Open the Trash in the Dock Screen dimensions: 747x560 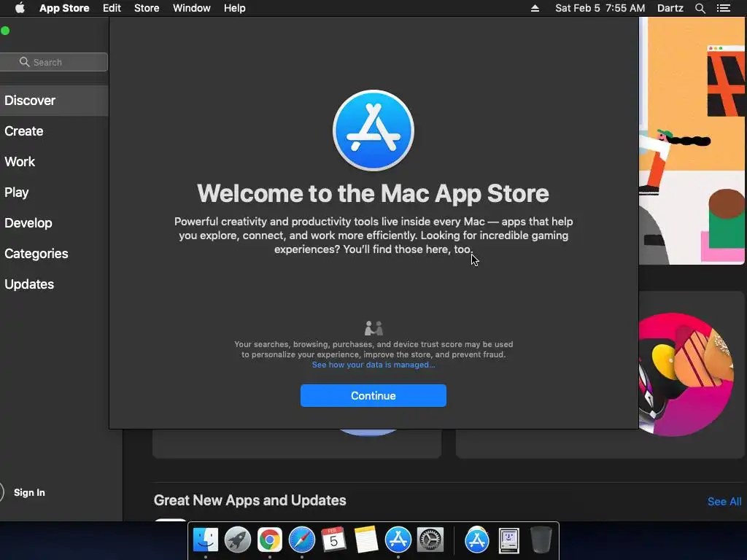(x=541, y=540)
